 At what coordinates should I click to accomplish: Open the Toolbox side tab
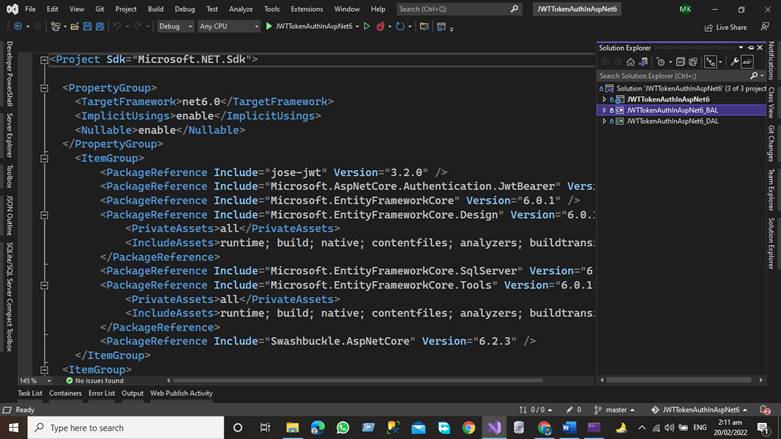9,177
